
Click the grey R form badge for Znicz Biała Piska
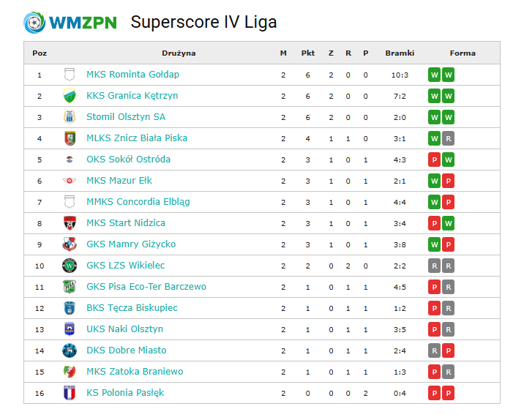pos(449,138)
